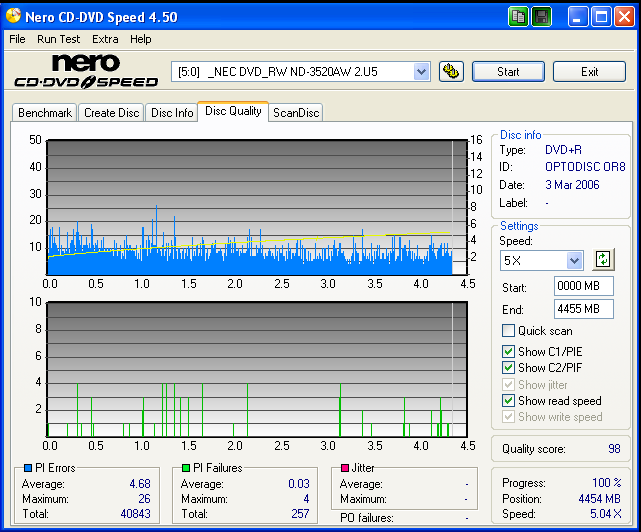641x532 pixels.
Task: Enable the Quick scan checkbox
Action: pos(508,330)
